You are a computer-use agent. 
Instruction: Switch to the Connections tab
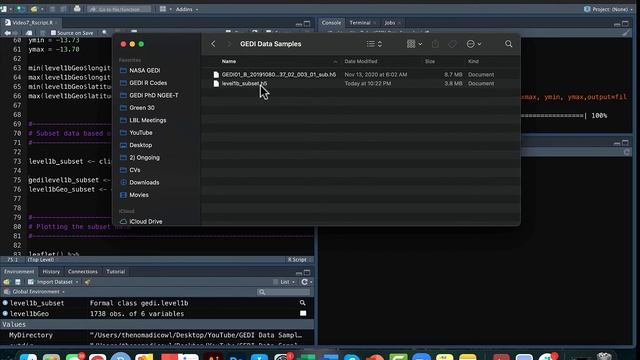click(x=83, y=271)
